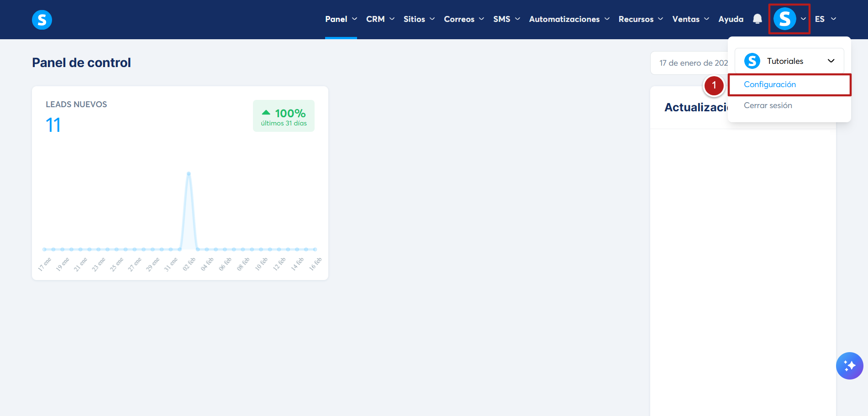This screenshot has height=416, width=868.
Task: Open the profile avatar menu
Action: 785,19
